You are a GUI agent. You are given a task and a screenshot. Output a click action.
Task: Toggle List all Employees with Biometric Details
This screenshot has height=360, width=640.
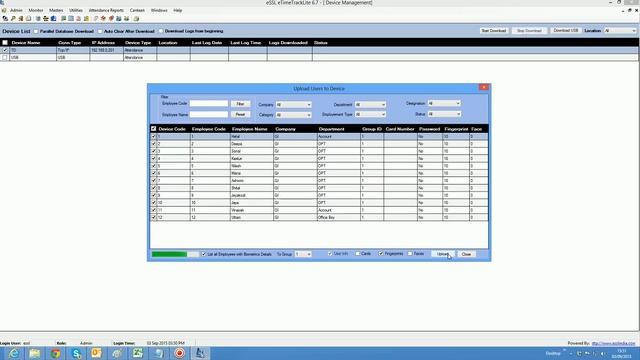click(204, 254)
